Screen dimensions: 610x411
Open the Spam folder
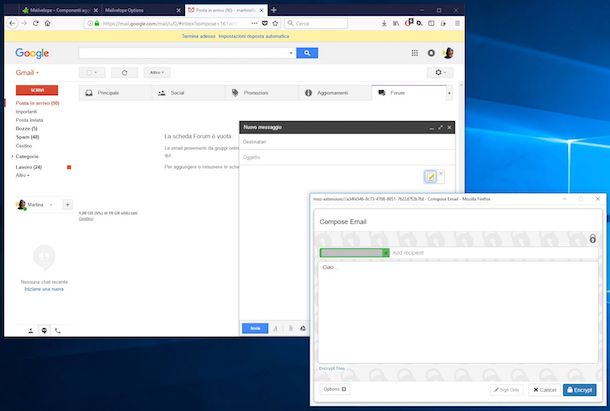coord(27,137)
